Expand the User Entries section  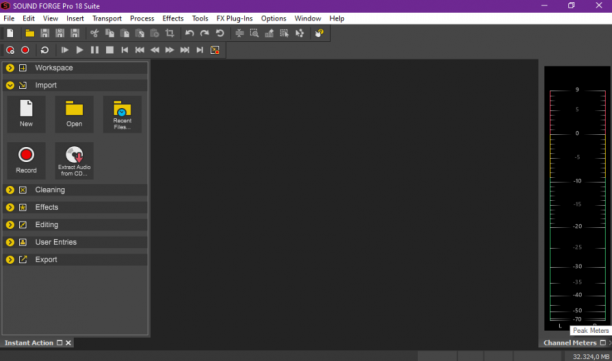pyautogui.click(x=10, y=242)
